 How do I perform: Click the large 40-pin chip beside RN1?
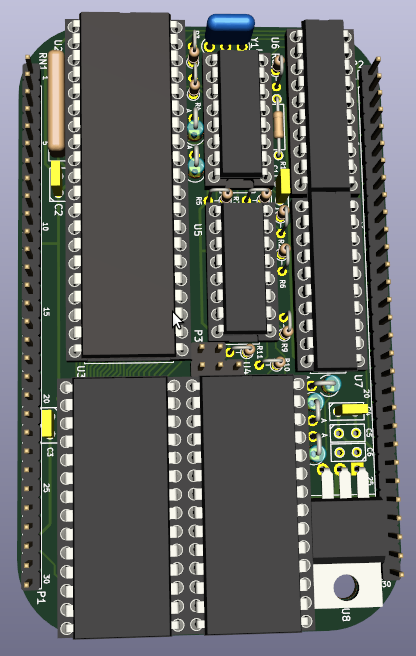click(127, 184)
